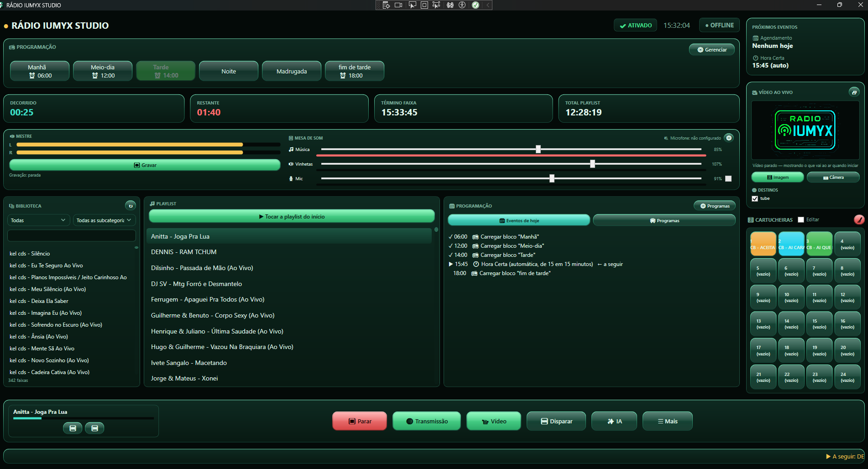Switch to the Programas tab

[x=664, y=220]
